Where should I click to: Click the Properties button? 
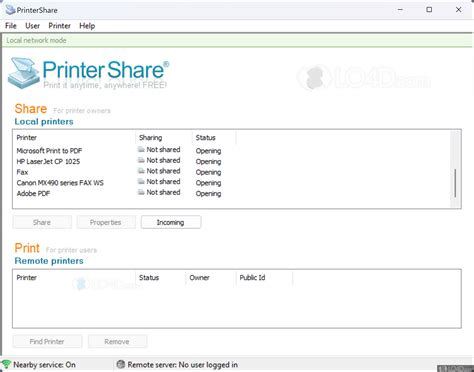coord(106,222)
